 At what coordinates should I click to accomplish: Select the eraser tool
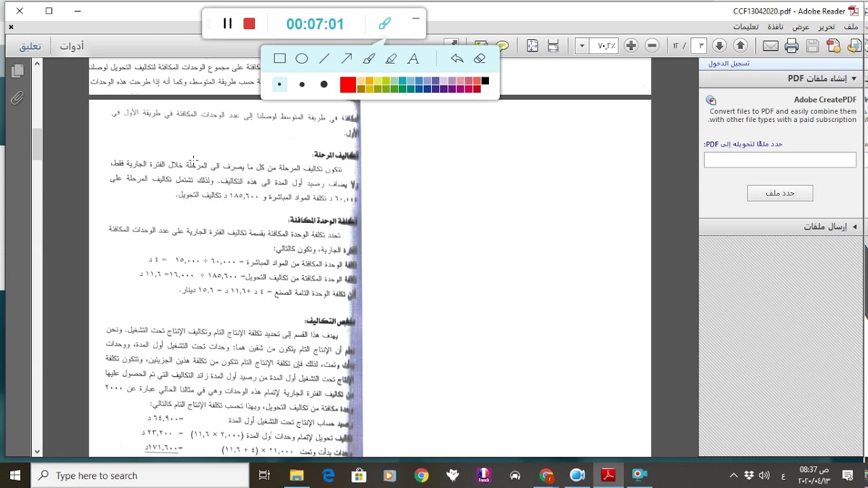[479, 59]
